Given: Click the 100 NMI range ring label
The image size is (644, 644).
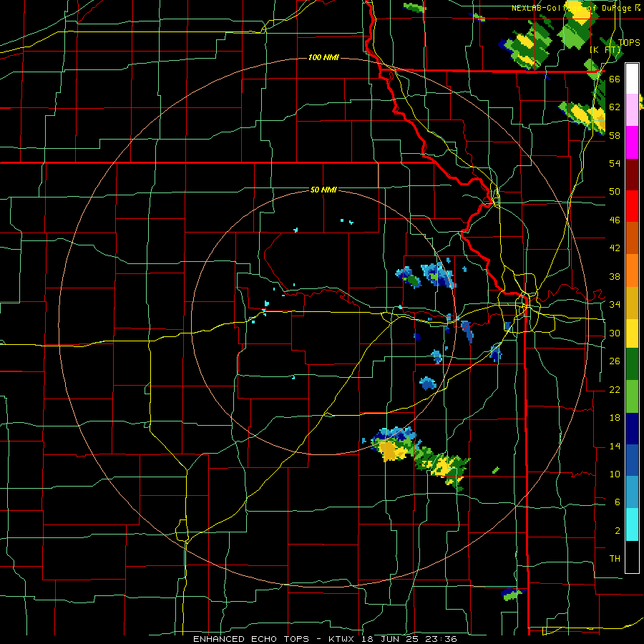Looking at the screenshot, I should [x=323, y=57].
